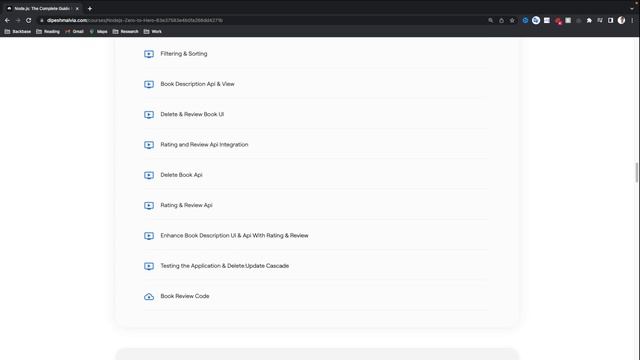Click the video icon beside Delete Book Api
640x360 pixels.
[x=149, y=175]
